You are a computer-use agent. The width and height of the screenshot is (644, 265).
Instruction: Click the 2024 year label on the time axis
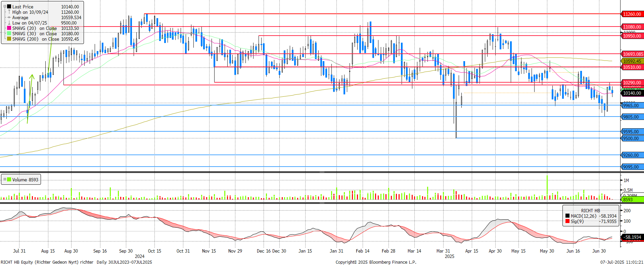point(140,256)
